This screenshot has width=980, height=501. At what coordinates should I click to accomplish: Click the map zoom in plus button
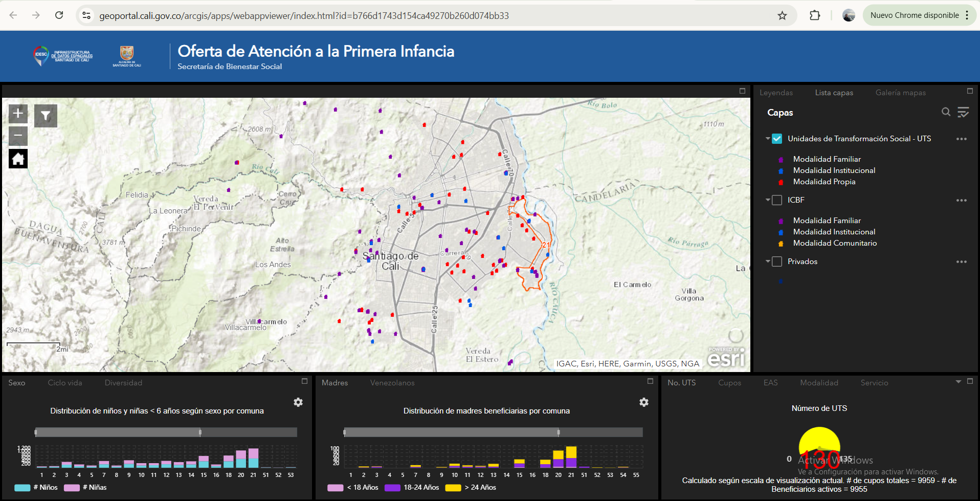tap(18, 113)
